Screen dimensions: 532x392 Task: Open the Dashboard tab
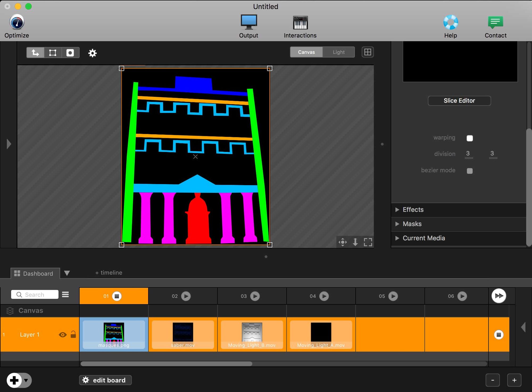coord(35,274)
